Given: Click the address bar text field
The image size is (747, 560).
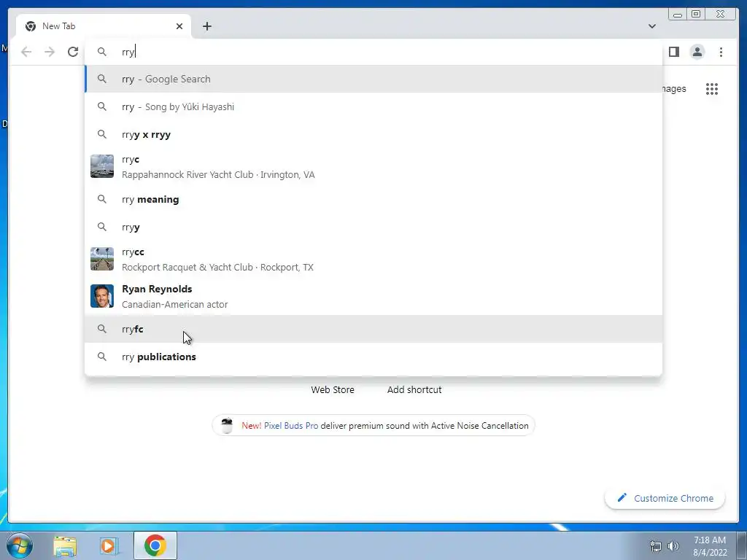Looking at the screenshot, I should point(373,52).
